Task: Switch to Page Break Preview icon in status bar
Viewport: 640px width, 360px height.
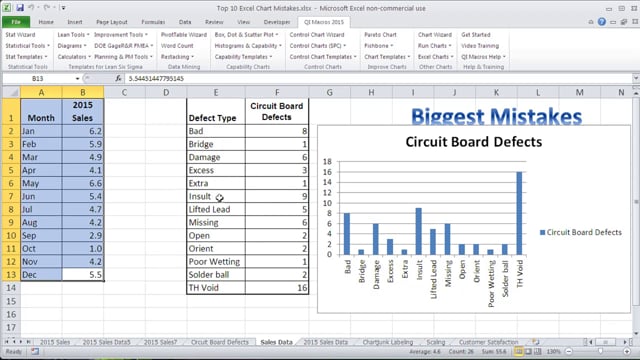Action: click(x=538, y=351)
